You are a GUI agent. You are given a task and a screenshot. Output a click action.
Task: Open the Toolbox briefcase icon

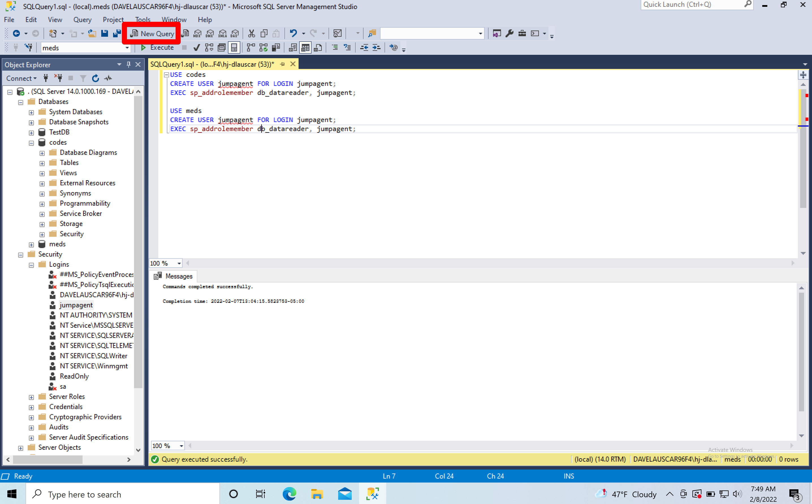click(x=522, y=33)
